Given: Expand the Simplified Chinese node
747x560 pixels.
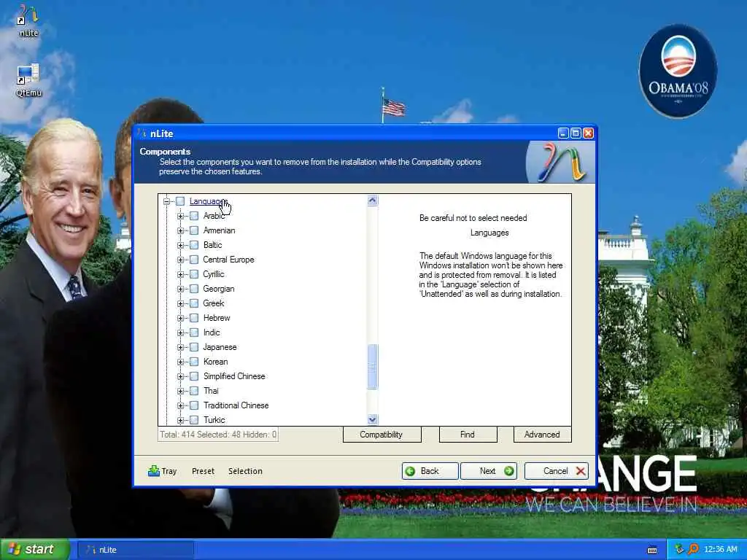Looking at the screenshot, I should click(x=181, y=376).
